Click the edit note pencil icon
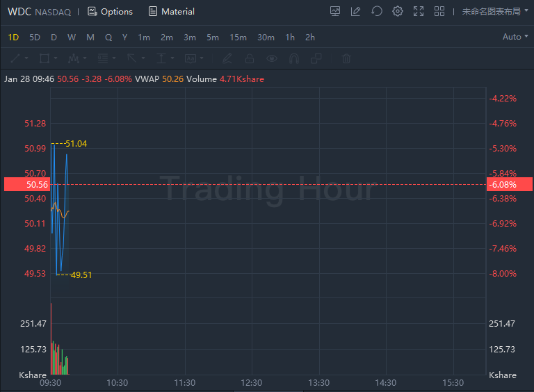This screenshot has height=392, width=534. tap(355, 11)
